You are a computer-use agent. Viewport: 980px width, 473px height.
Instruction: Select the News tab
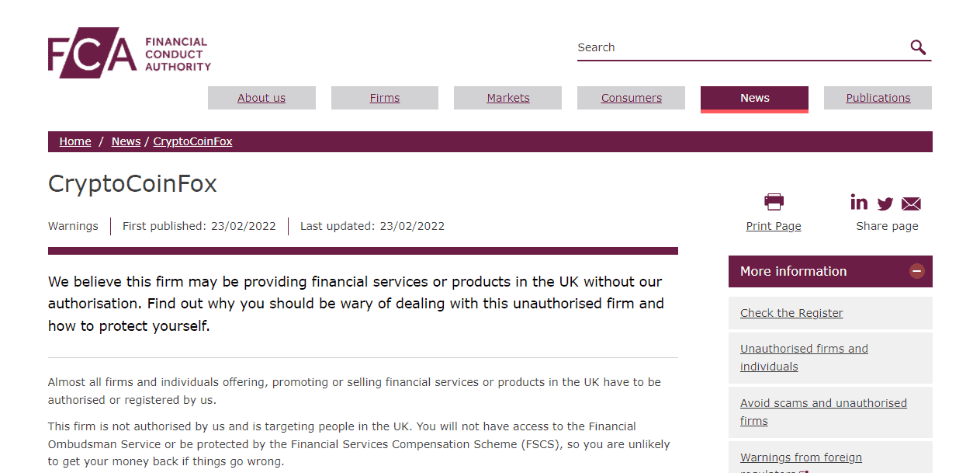pos(754,98)
